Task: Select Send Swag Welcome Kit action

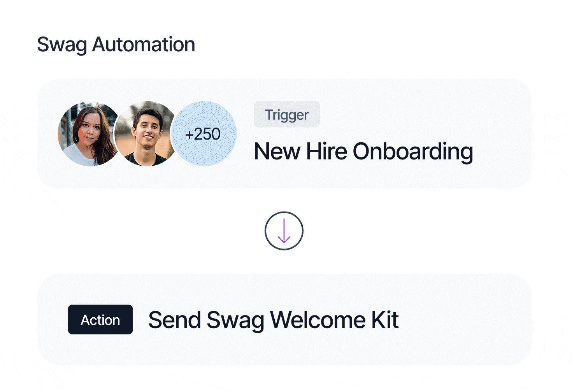Action: tap(273, 320)
